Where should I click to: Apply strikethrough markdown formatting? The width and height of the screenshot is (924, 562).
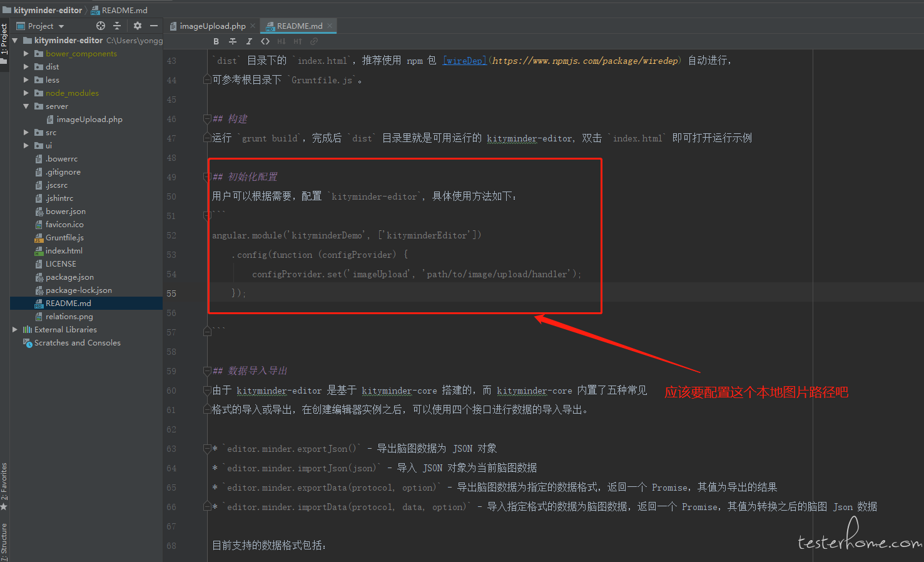(232, 41)
